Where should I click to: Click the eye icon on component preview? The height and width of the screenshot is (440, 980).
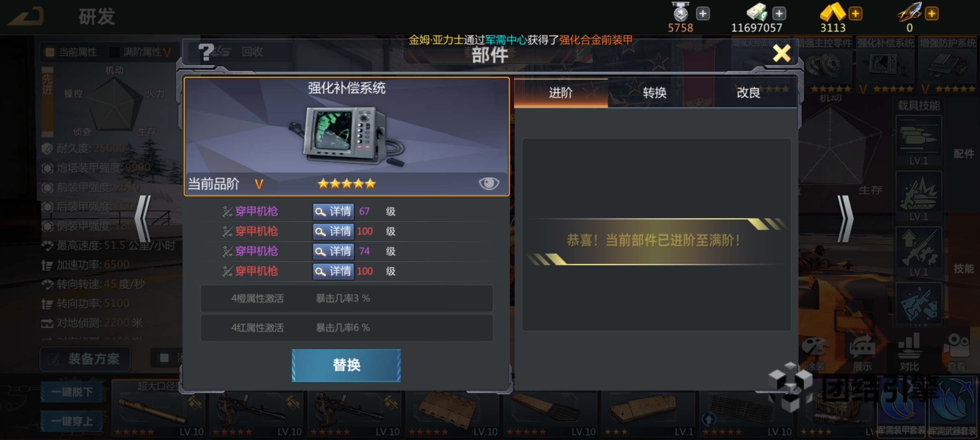[489, 183]
